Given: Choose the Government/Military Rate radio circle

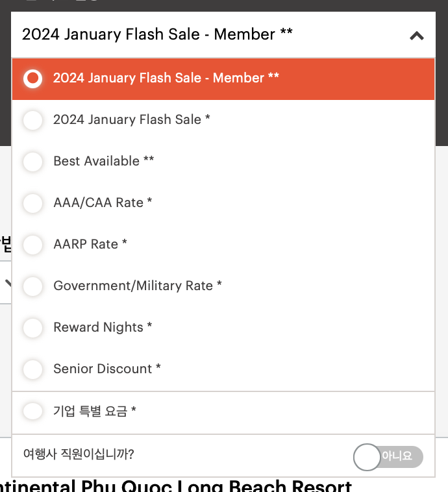Looking at the screenshot, I should point(32,286).
